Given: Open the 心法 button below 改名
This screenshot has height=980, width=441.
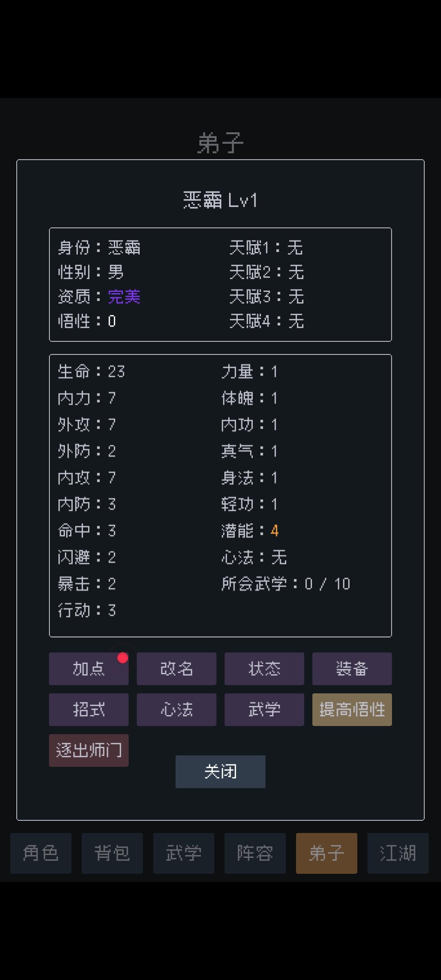Looking at the screenshot, I should 176,709.
